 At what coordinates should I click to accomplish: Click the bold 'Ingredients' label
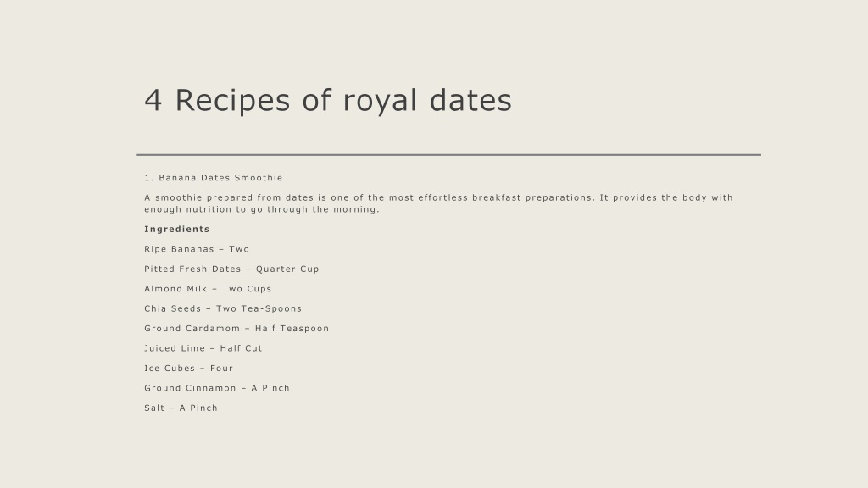[177, 229]
